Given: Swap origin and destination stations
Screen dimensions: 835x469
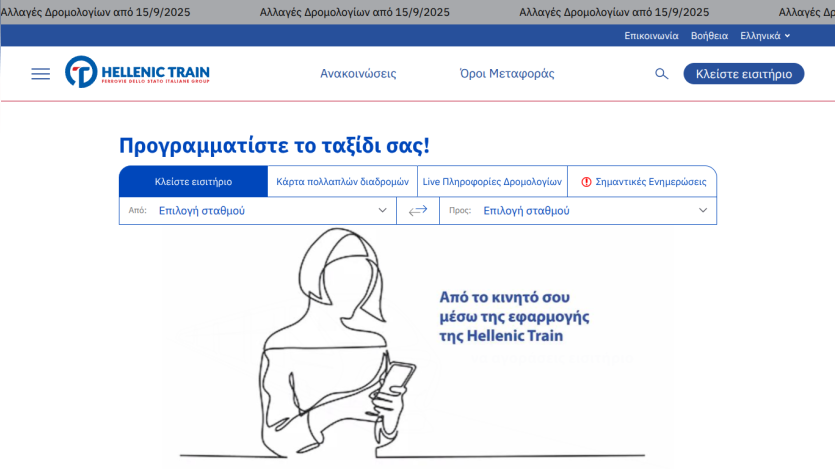Looking at the screenshot, I should 418,211.
